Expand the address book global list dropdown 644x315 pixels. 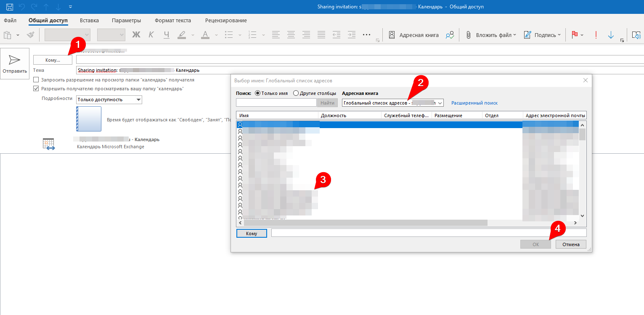[x=440, y=103]
